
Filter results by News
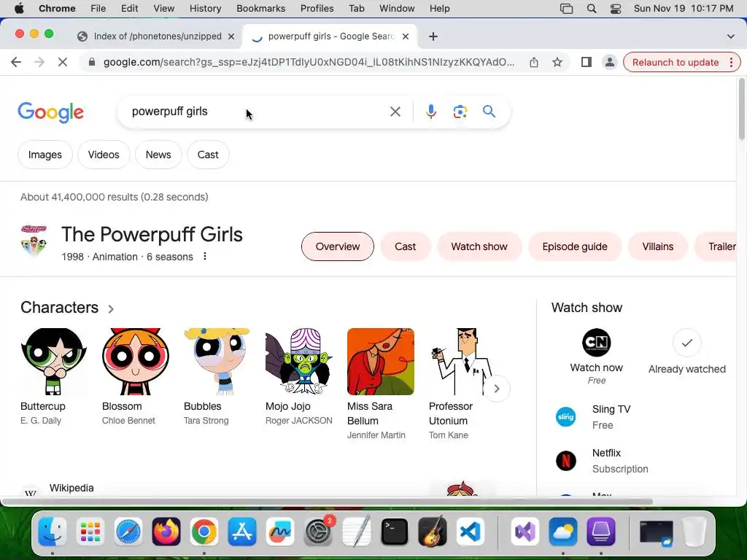click(x=158, y=155)
